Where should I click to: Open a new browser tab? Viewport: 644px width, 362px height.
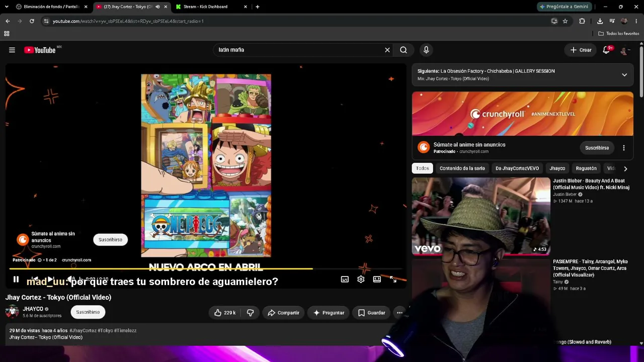258,7
